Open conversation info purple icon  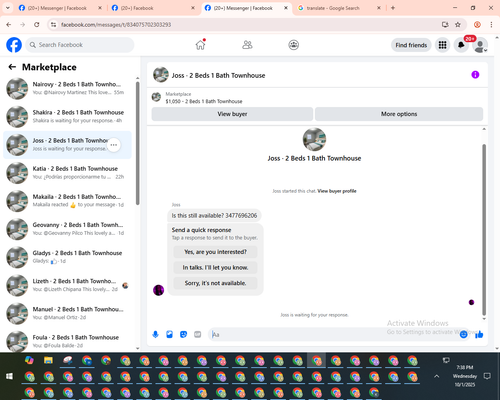[x=475, y=75]
